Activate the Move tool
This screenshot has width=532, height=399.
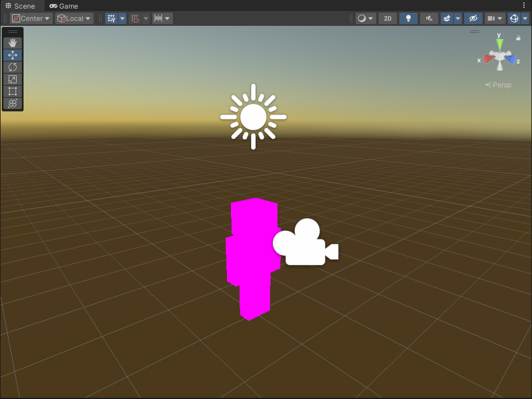coord(13,55)
